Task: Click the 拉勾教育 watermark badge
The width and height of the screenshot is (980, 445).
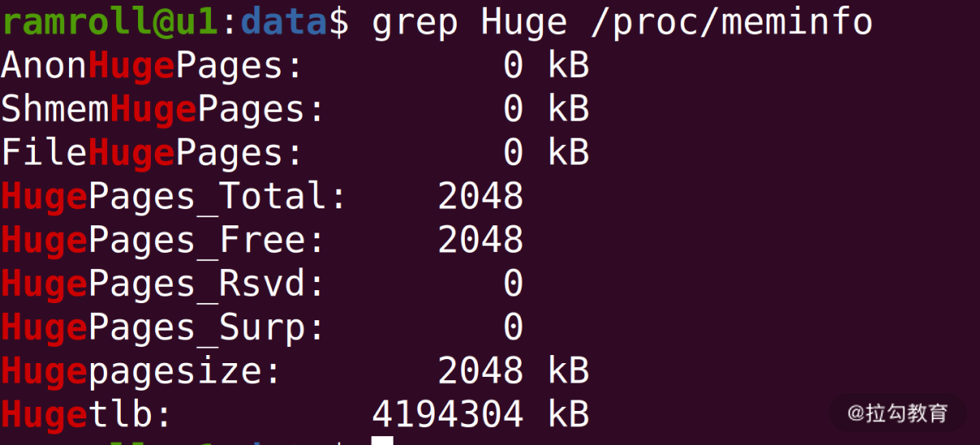Action: [x=897, y=413]
